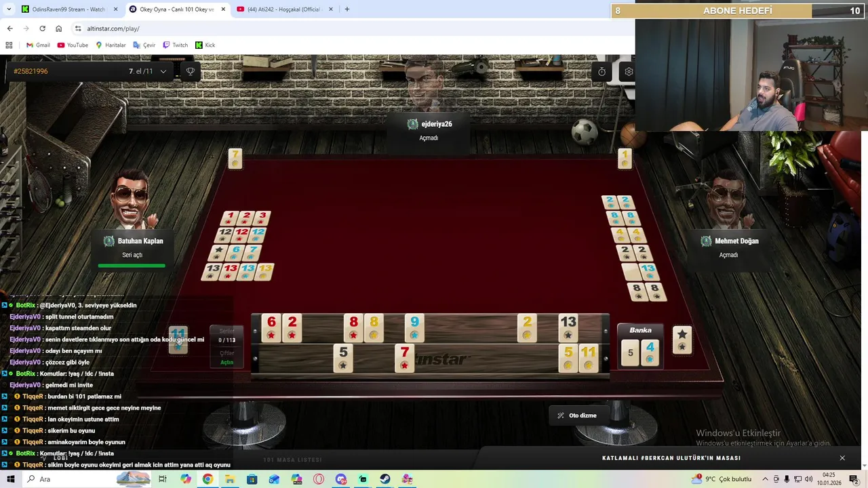The width and height of the screenshot is (868, 488).
Task: Switch to Okey Oyna Canlı 101 tab
Action: 176,9
